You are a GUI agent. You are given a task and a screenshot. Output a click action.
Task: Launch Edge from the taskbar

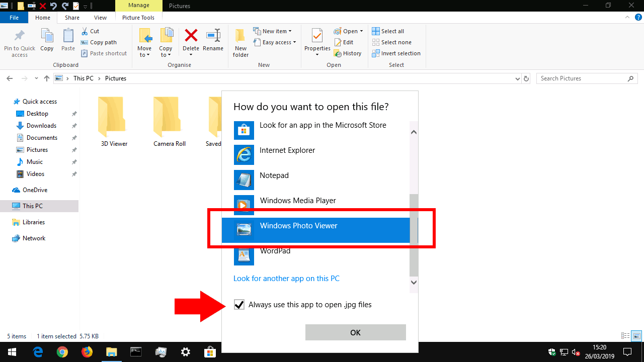tap(38, 352)
